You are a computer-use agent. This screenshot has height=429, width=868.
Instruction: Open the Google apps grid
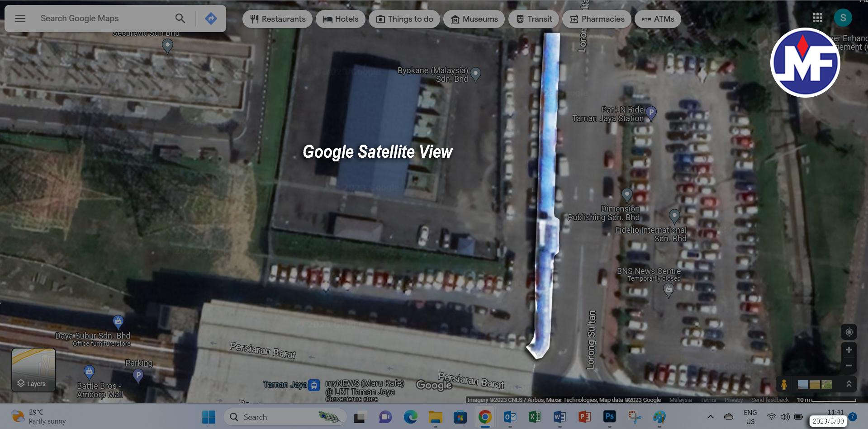817,18
